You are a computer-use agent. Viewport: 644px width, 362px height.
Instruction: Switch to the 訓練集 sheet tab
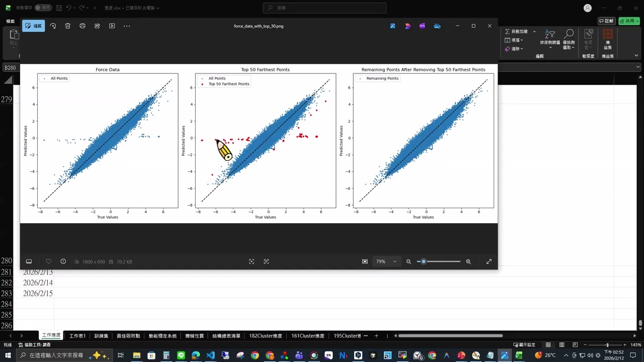point(101,336)
